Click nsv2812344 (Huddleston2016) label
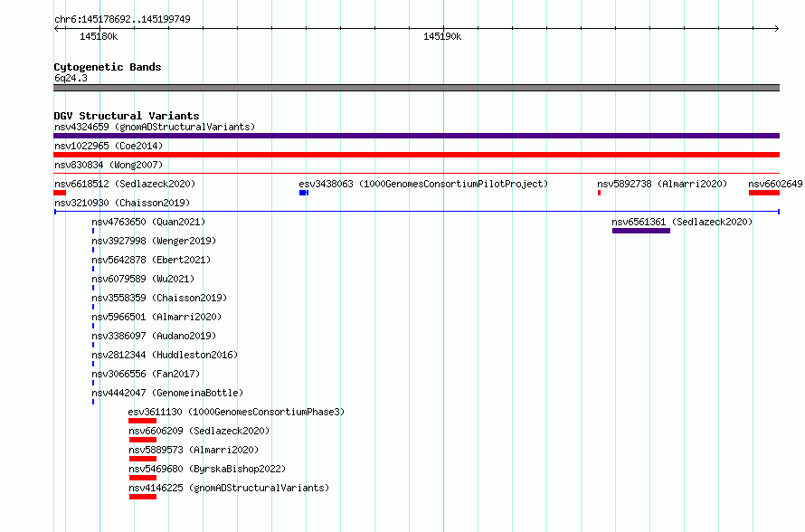The width and height of the screenshot is (805, 532). (x=165, y=355)
